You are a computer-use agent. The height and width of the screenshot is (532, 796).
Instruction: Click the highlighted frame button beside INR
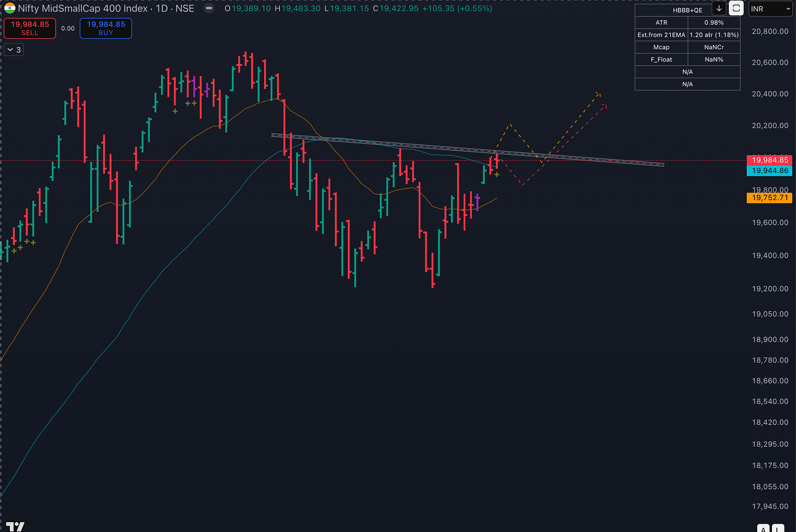click(x=736, y=9)
